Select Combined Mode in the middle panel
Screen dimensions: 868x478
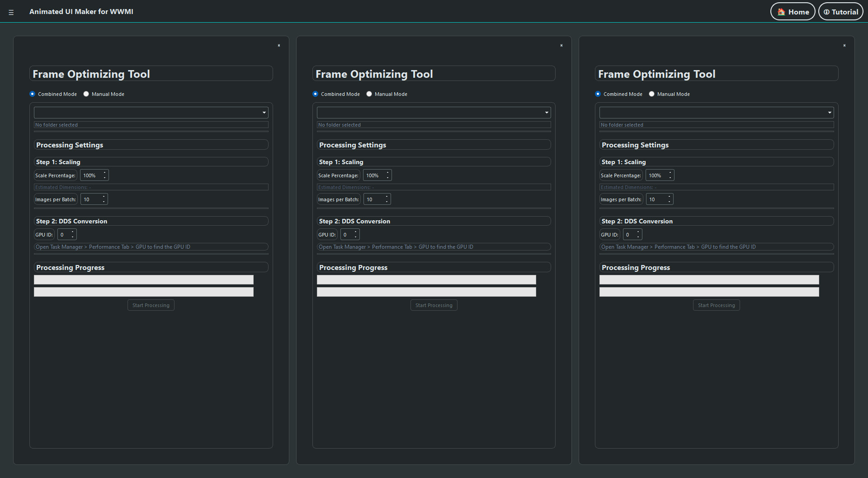pos(316,94)
